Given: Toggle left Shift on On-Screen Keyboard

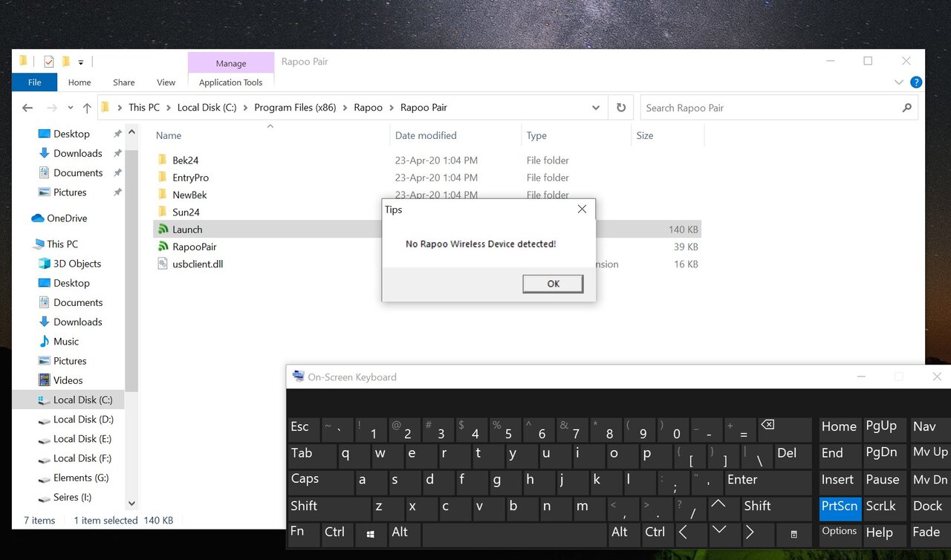Looking at the screenshot, I should (329, 509).
